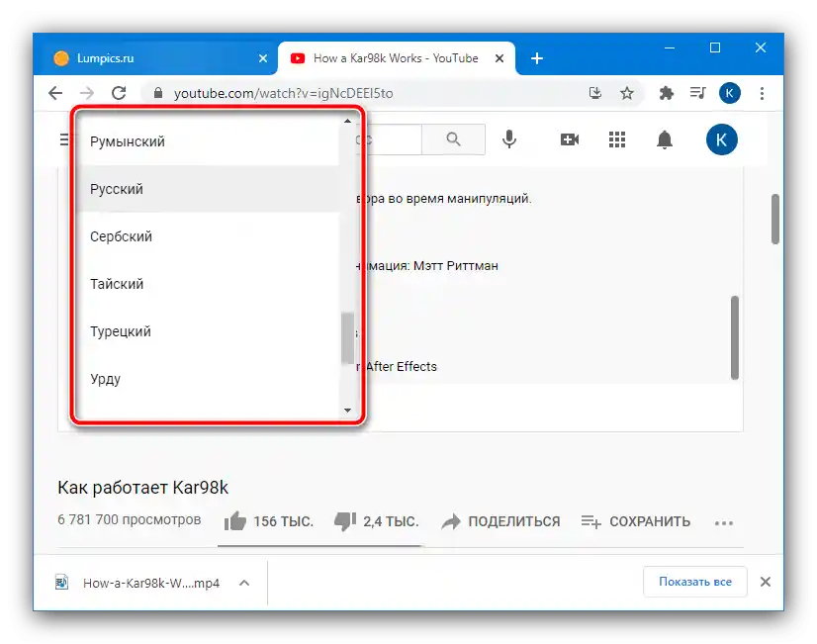This screenshot has width=817, height=644.
Task: Open more actions three dots under video
Action: [x=724, y=522]
